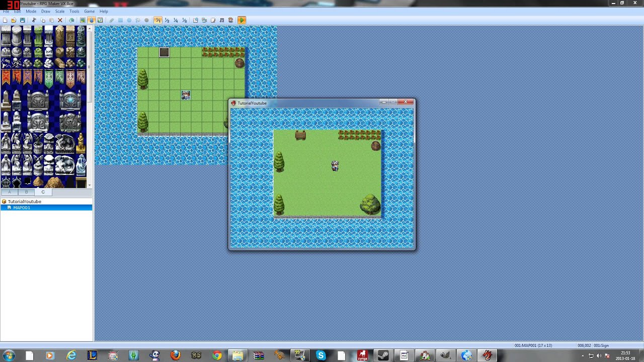The image size is (644, 362).
Task: Save project with the floppy icon
Action: coord(22,20)
